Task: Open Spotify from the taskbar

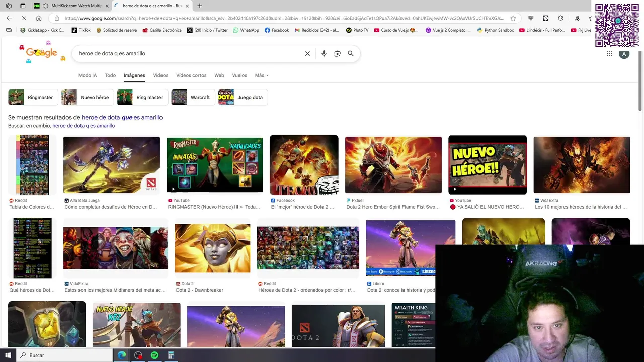Action: pos(154,355)
